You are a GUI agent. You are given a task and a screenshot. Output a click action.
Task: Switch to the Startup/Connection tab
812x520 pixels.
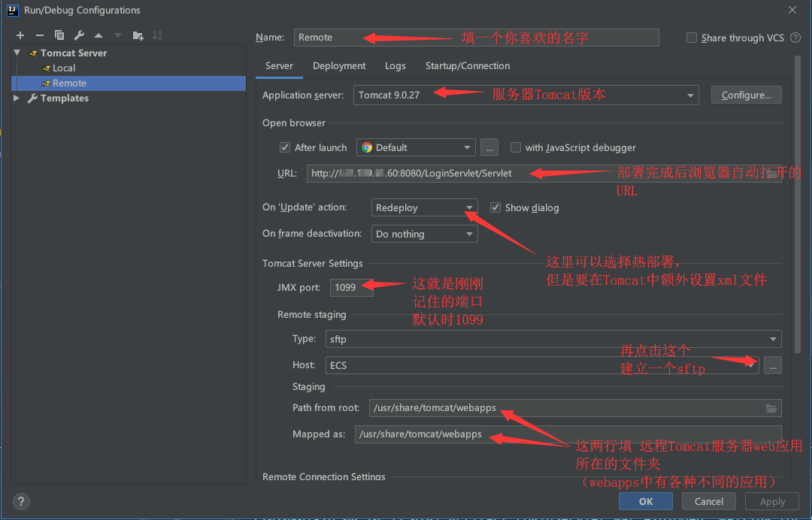tap(468, 66)
